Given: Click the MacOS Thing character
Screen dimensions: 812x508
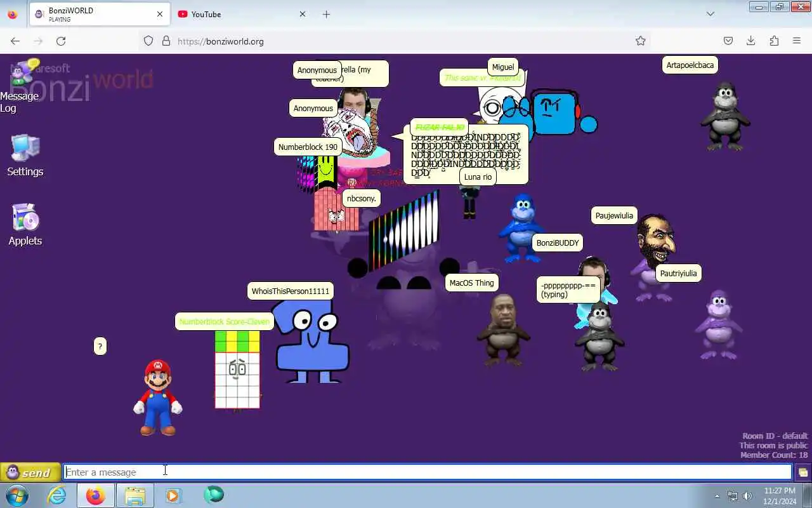Looking at the screenshot, I should tap(503, 330).
